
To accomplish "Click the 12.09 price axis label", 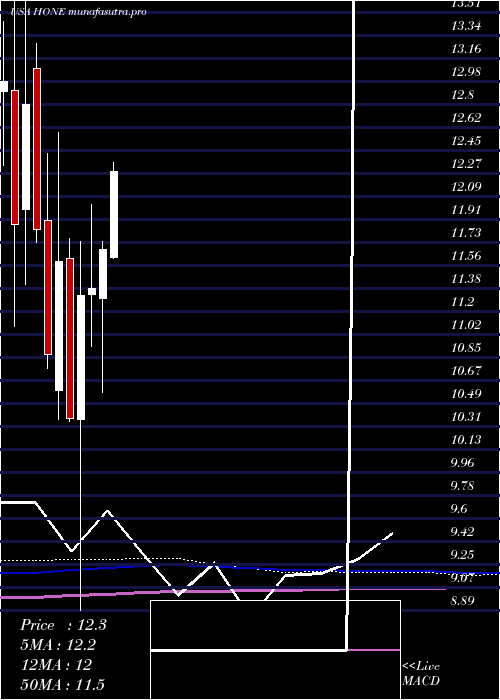I will [x=466, y=187].
